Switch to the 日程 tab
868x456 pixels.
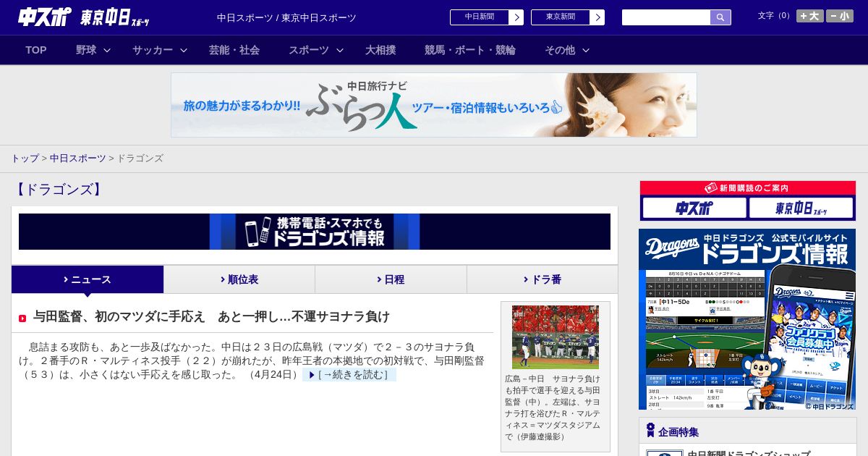(391, 279)
